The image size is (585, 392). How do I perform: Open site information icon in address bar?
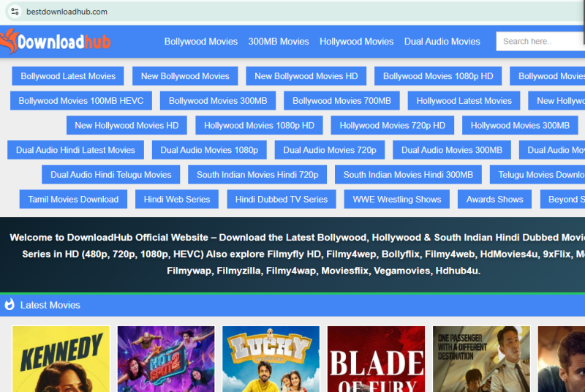coord(15,12)
